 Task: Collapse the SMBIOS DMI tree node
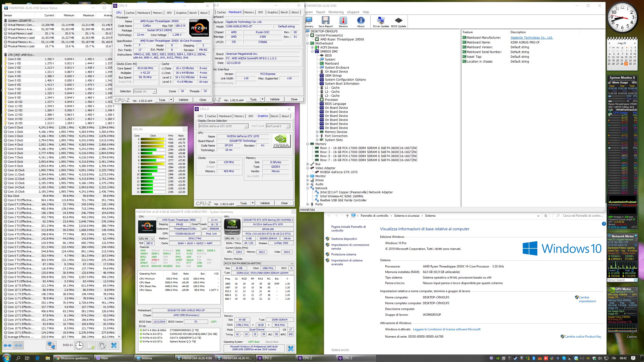pyautogui.click(x=312, y=52)
